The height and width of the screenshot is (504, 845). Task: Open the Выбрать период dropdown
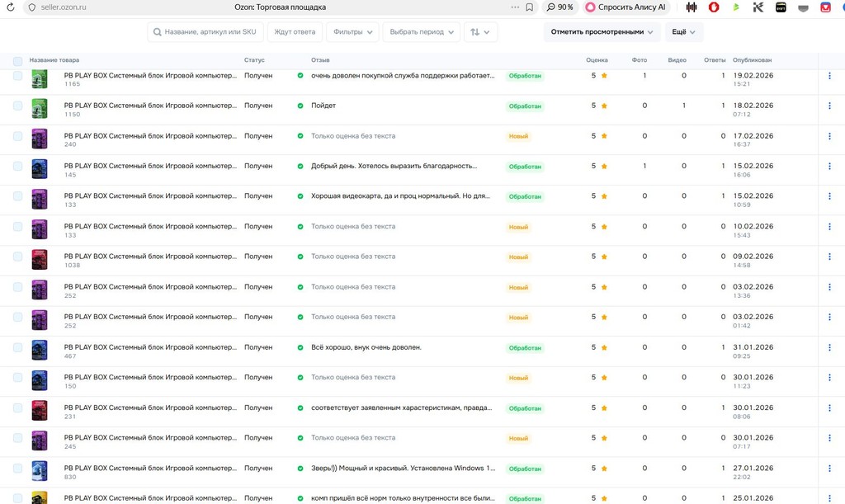pyautogui.click(x=422, y=32)
